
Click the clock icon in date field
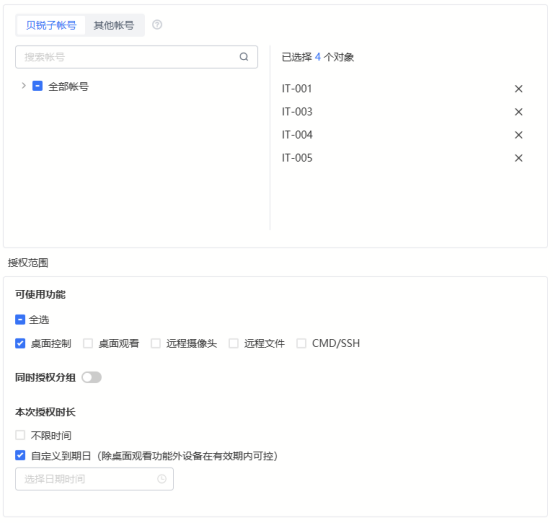162,479
